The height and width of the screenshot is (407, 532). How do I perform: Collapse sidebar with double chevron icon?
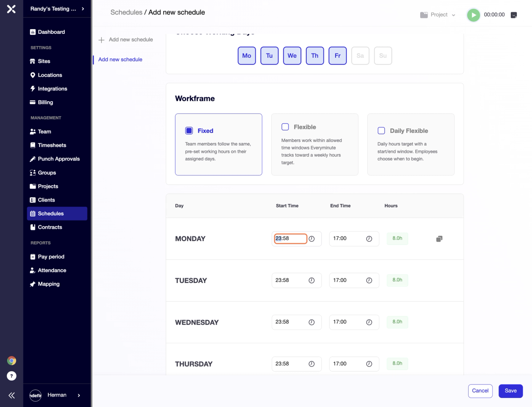11,395
